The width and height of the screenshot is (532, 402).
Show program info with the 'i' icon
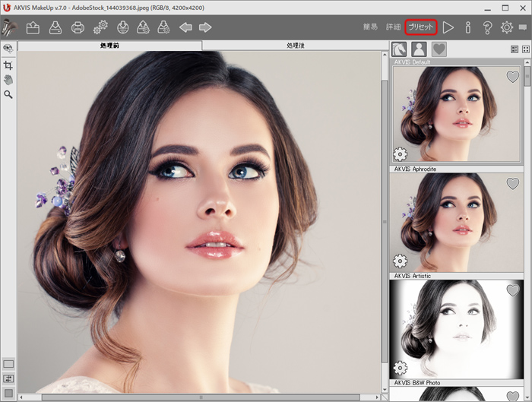pos(468,27)
